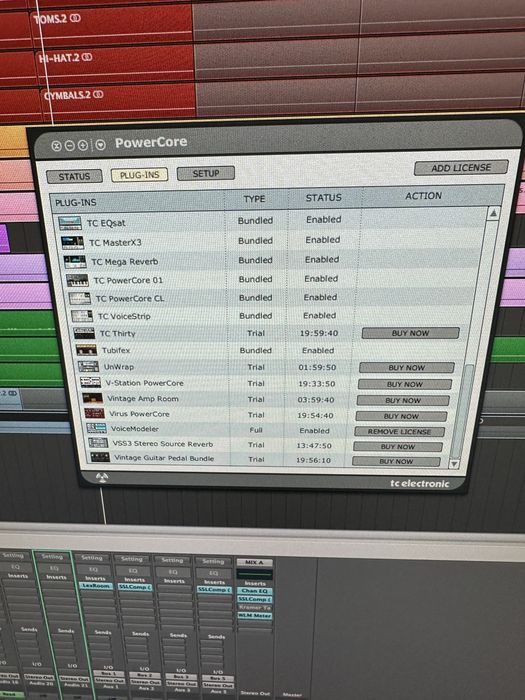Click the trial time 13:47:50 for VSS3

[x=314, y=446]
